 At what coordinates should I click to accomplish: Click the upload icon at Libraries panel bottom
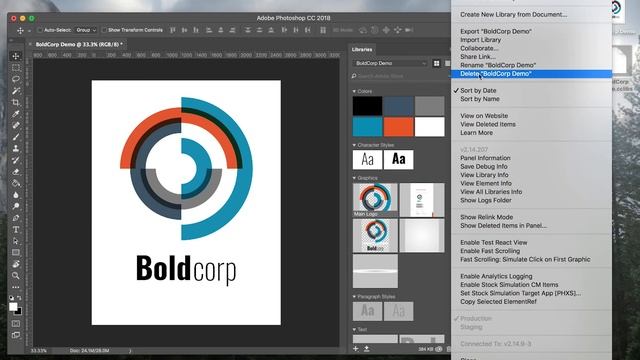pos(367,349)
